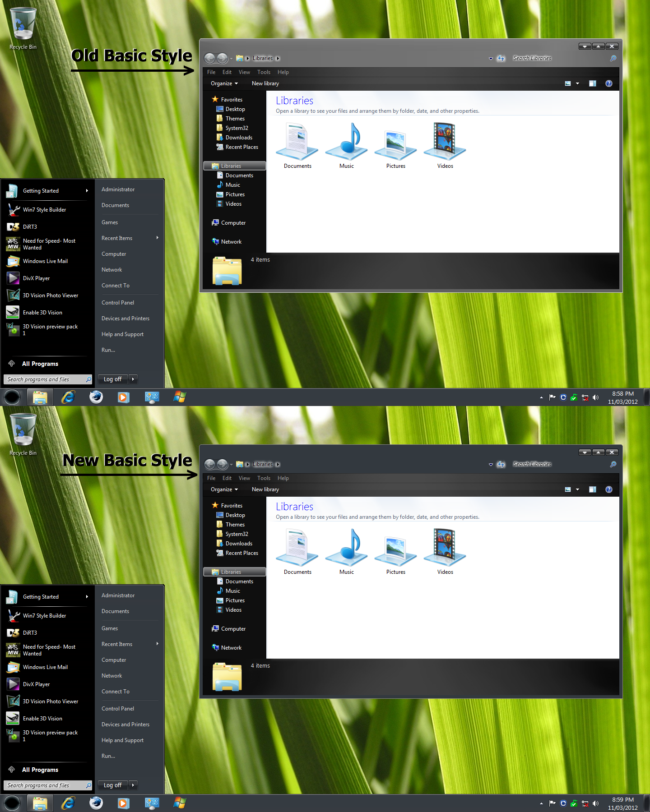Viewport: 650px width, 812px height.
Task: Click Log off in Old Basic Style start menu
Action: pos(113,379)
